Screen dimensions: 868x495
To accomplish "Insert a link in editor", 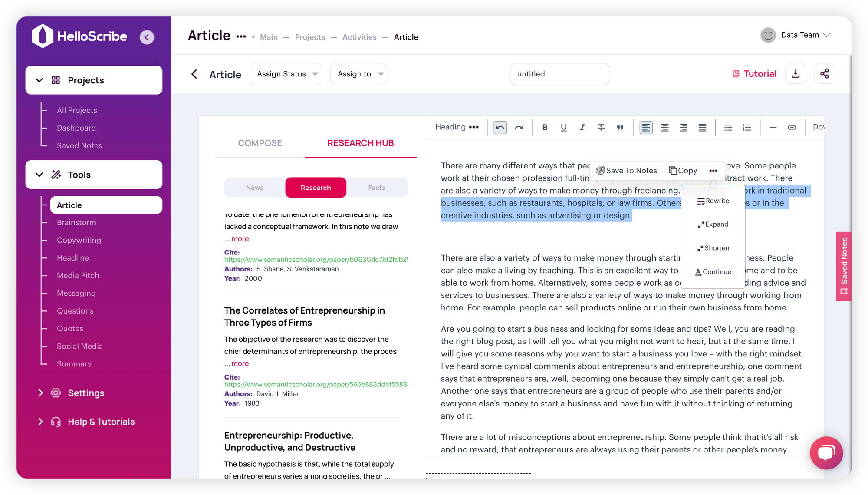I will (792, 127).
